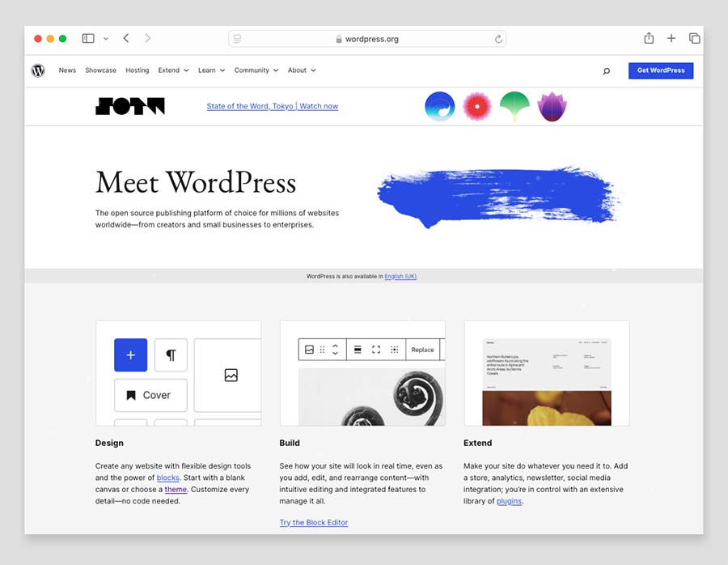Click the image placeholder icon in Design card

coord(231,375)
